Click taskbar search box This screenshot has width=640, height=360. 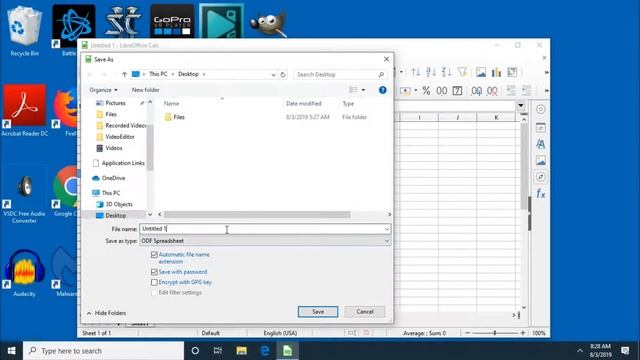104,351
